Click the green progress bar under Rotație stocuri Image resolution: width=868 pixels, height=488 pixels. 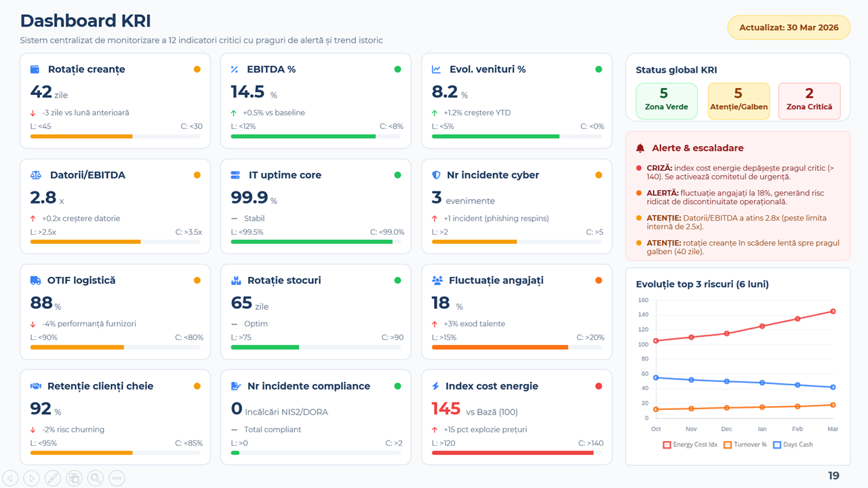point(265,348)
